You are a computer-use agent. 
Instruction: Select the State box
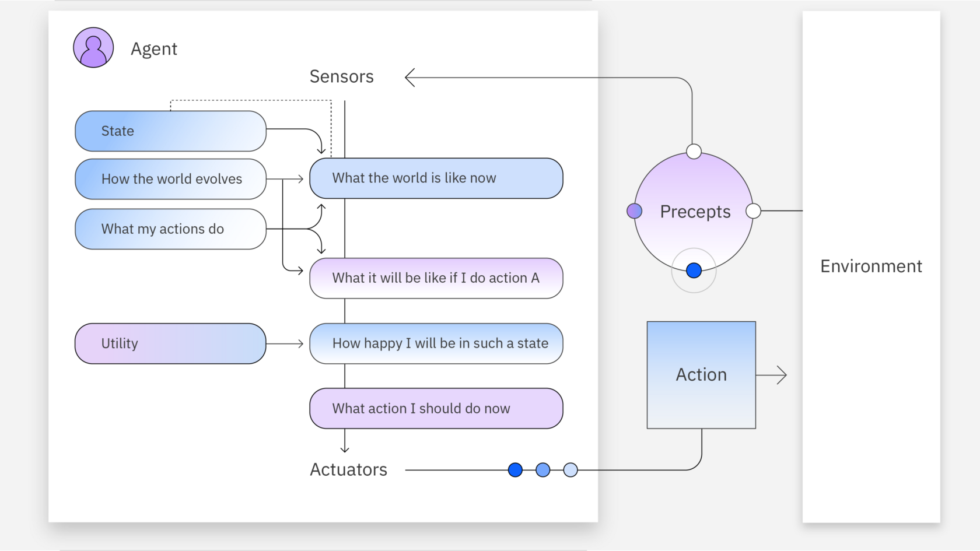coord(170,131)
